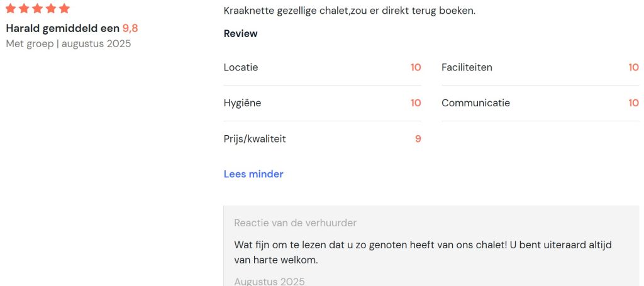Click the third rating star
The image size is (644, 286).
tap(37, 8)
